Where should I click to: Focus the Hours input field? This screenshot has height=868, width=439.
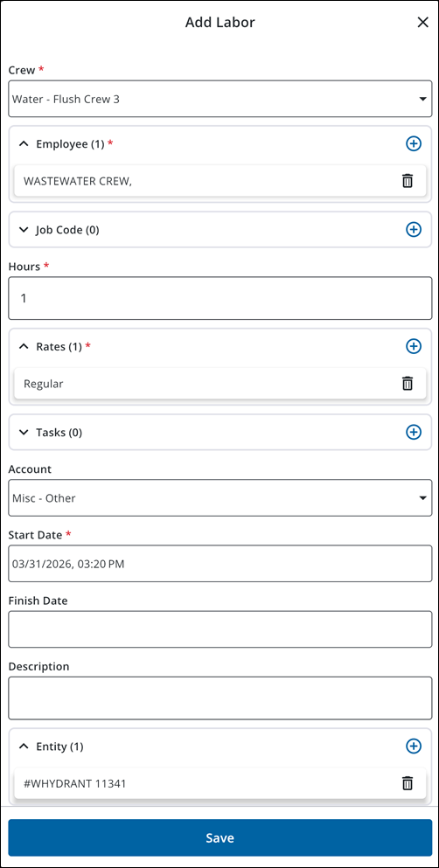(x=219, y=298)
